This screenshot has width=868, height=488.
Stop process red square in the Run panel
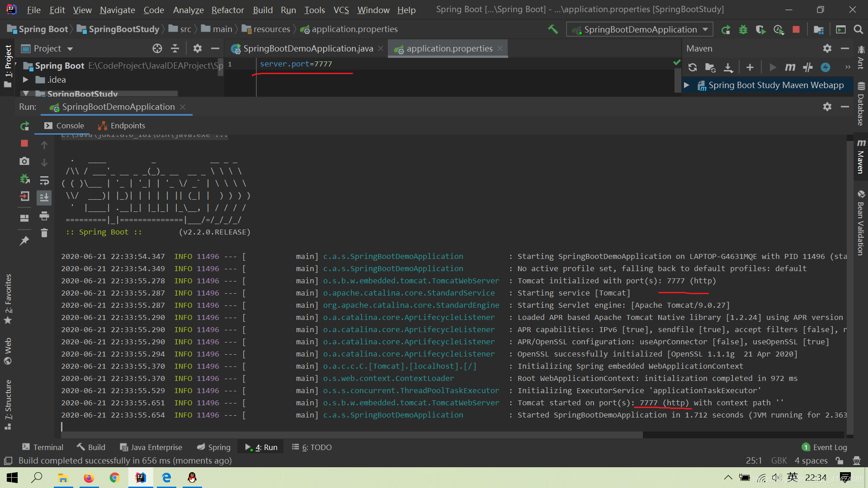pyautogui.click(x=24, y=144)
